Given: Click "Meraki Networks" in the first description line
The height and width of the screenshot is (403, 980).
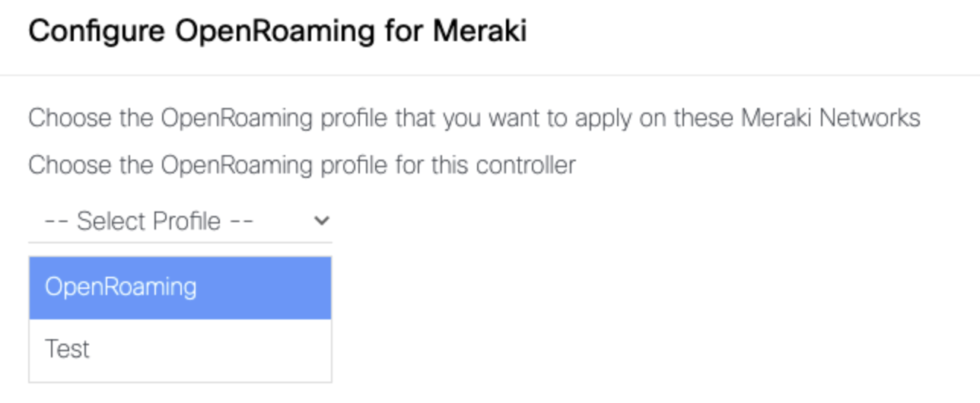Looking at the screenshot, I should pos(830,119).
